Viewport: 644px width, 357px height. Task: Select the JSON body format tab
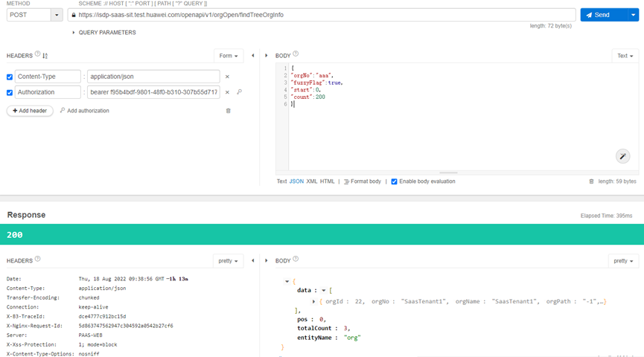pyautogui.click(x=296, y=181)
